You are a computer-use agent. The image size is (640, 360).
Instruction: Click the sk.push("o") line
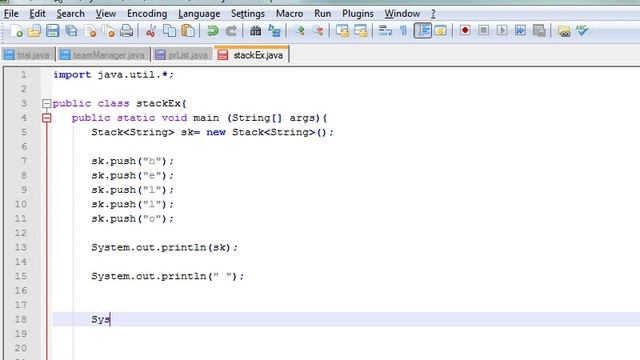pyautogui.click(x=133, y=219)
